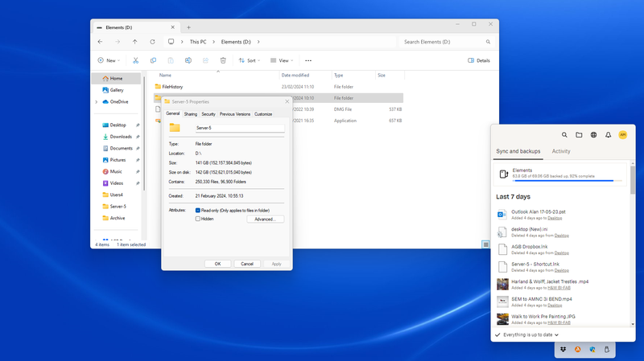Switch to the Sharing properties tab
The width and height of the screenshot is (644, 361).
pyautogui.click(x=191, y=114)
